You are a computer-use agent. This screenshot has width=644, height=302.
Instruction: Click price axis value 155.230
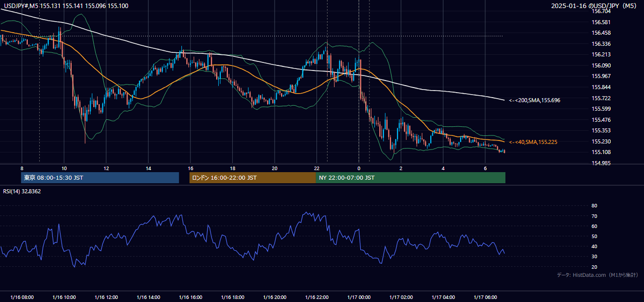click(601, 141)
